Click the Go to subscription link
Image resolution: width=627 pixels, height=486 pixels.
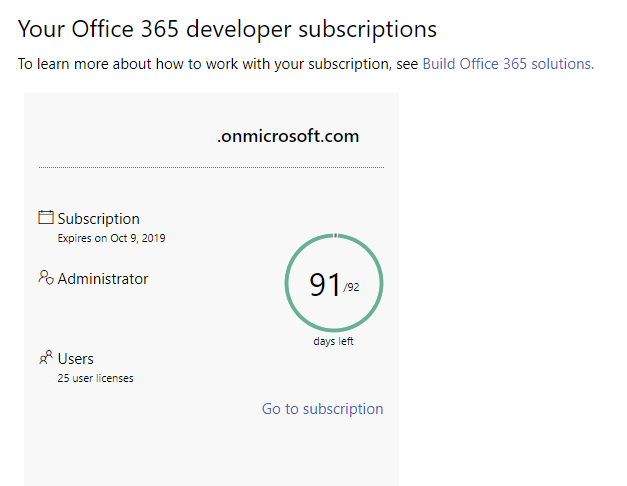point(322,409)
